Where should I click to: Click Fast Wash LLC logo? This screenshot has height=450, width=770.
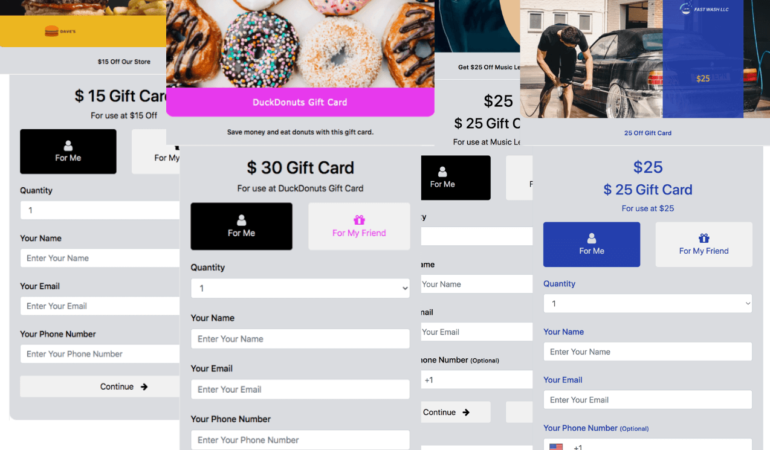click(x=704, y=9)
